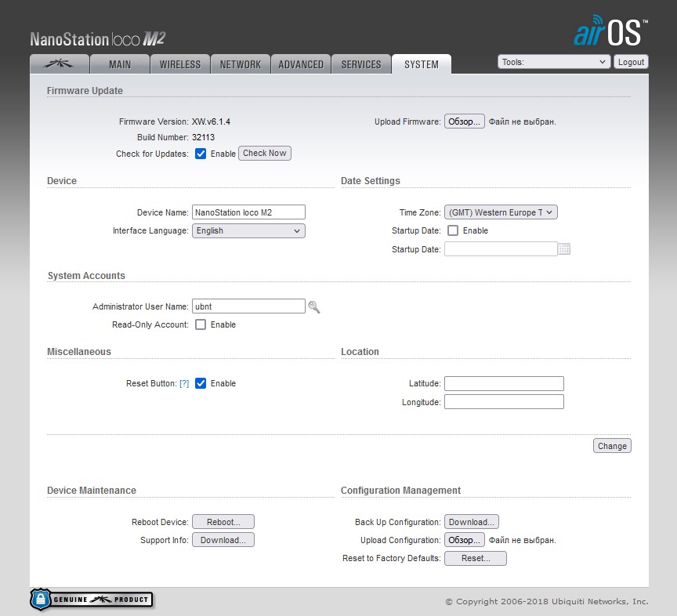
Task: Browse for a configuration file to upload
Action: click(464, 540)
